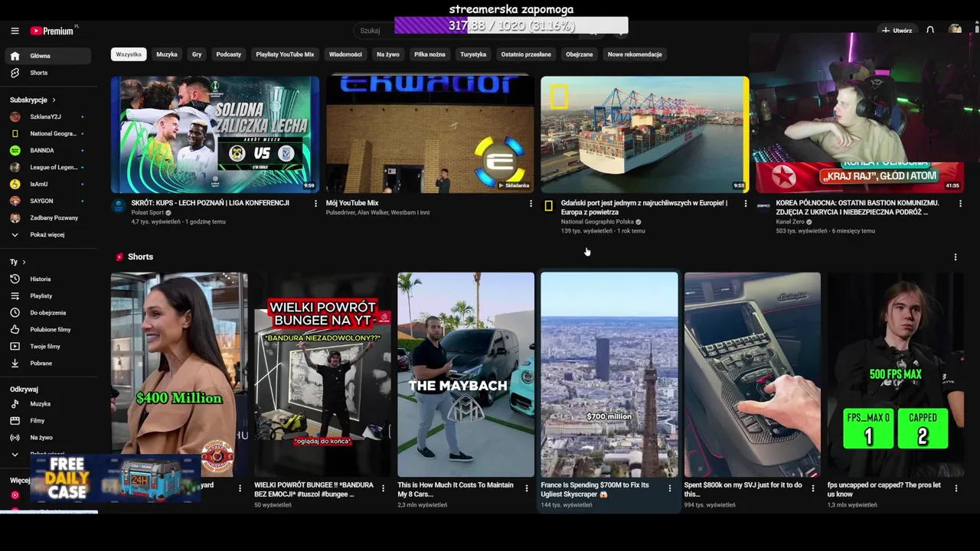Select Ostatnio przesłane filter chip

526,54
